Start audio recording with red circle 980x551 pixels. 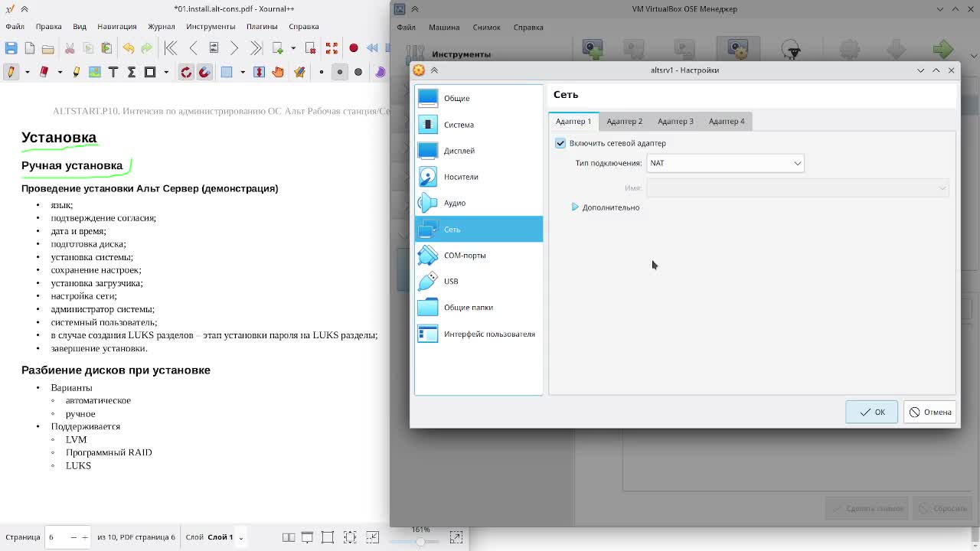353,48
